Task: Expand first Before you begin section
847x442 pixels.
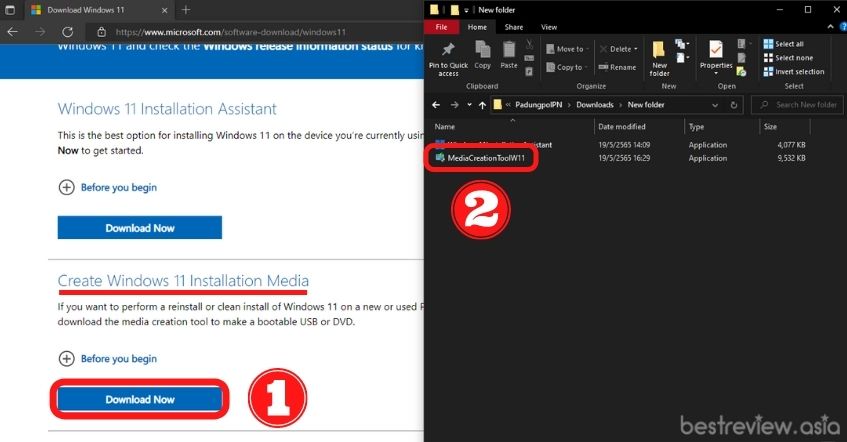Action: 107,187
